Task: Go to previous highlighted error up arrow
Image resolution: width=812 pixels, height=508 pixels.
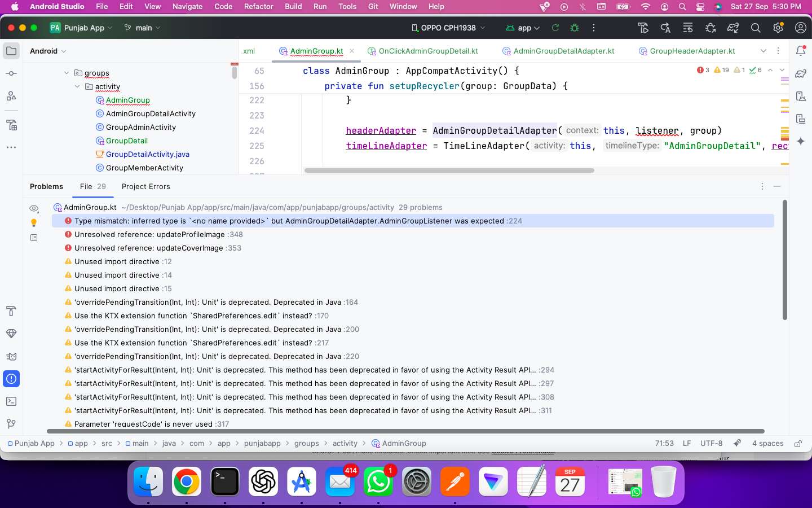Action: coord(770,70)
